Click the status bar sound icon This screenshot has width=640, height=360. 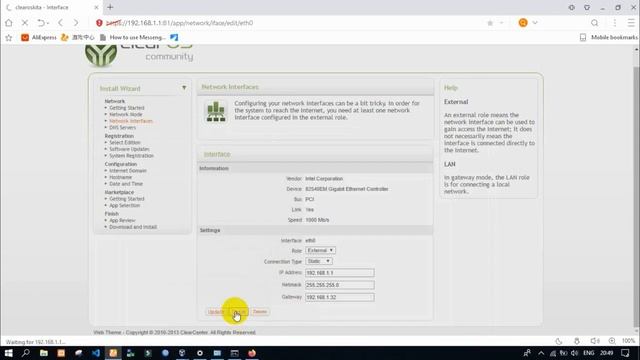coord(595,341)
